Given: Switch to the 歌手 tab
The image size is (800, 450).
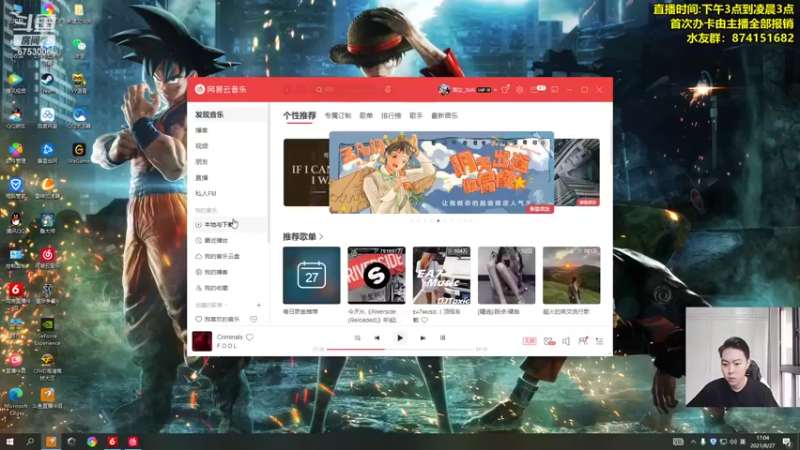Looking at the screenshot, I should (416, 116).
